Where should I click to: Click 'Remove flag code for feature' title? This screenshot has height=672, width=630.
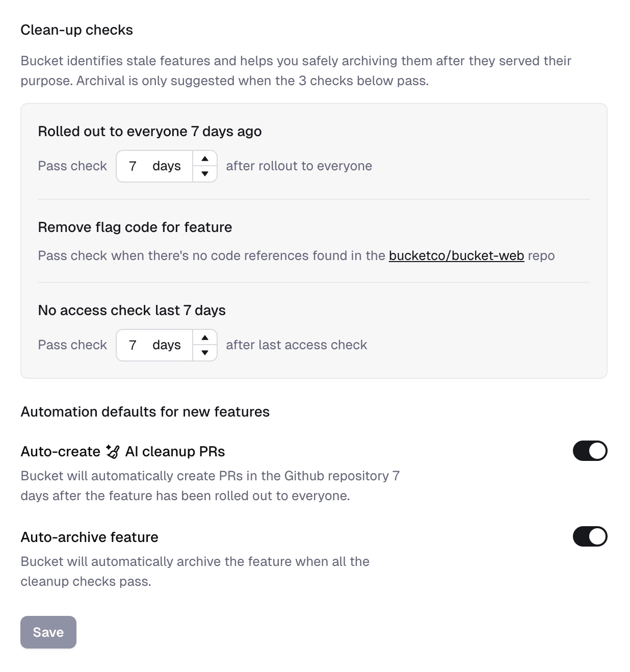coord(135,227)
